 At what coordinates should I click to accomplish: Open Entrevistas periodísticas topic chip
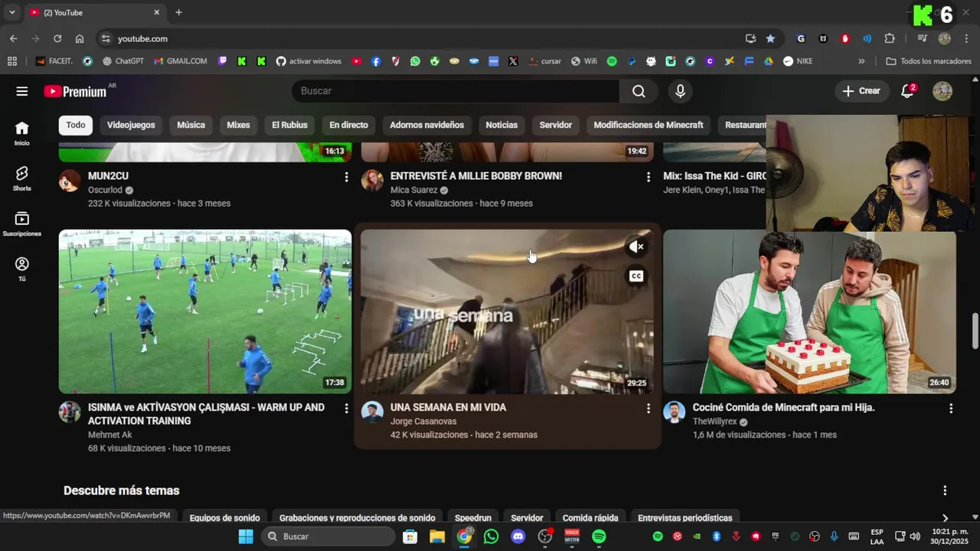[x=684, y=518]
